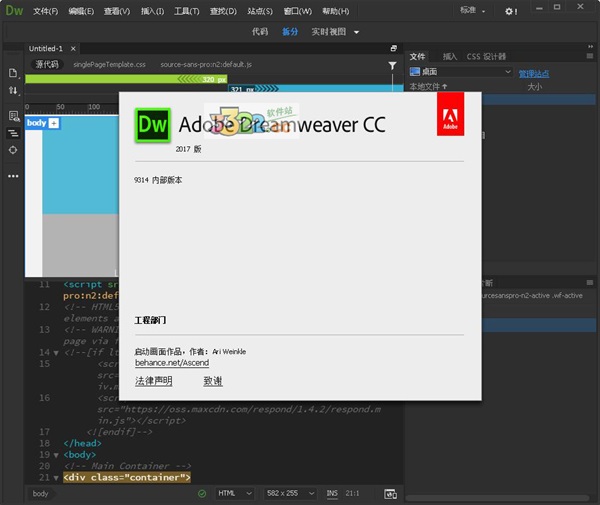600x505 pixels.
Task: Click the up-down arrows icon in left toolbar
Action: click(x=13, y=91)
